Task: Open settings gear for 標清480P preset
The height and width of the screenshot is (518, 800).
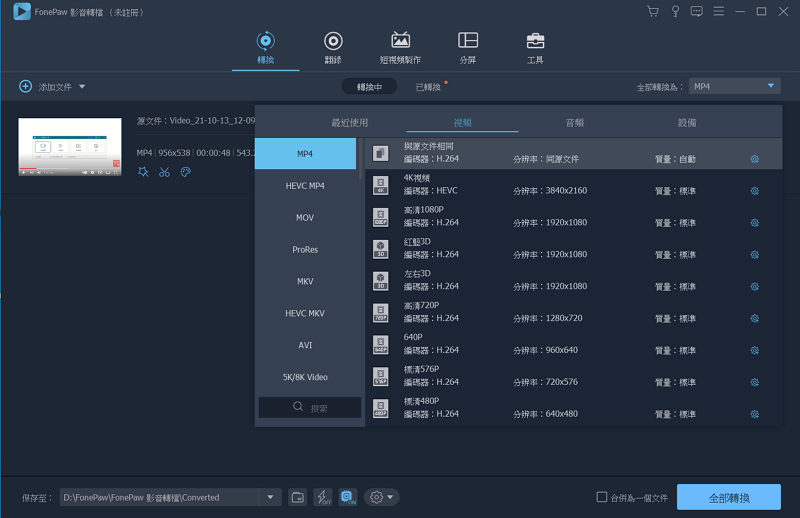Action: pyautogui.click(x=755, y=414)
